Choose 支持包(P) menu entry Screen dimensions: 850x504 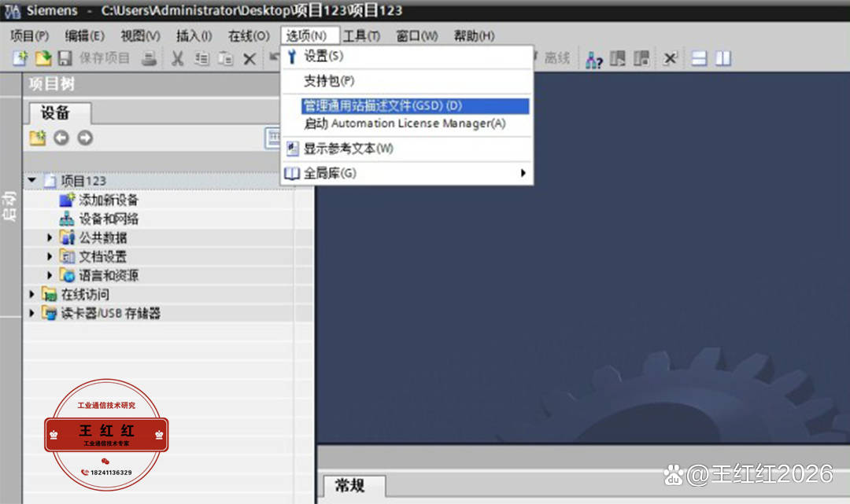click(x=407, y=81)
